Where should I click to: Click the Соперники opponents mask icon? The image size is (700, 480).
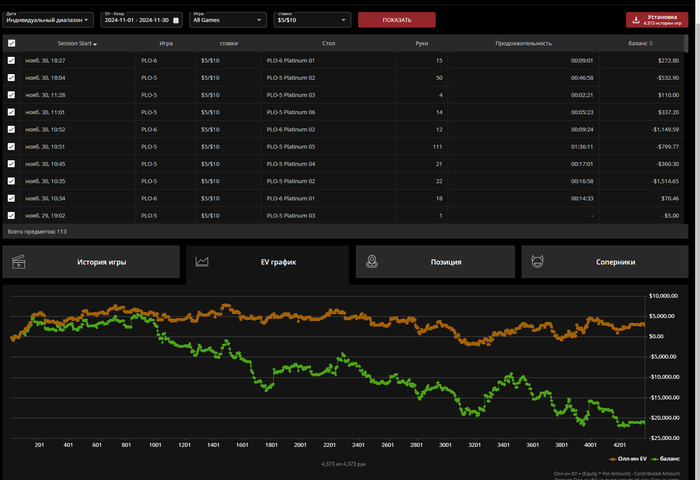tap(539, 262)
